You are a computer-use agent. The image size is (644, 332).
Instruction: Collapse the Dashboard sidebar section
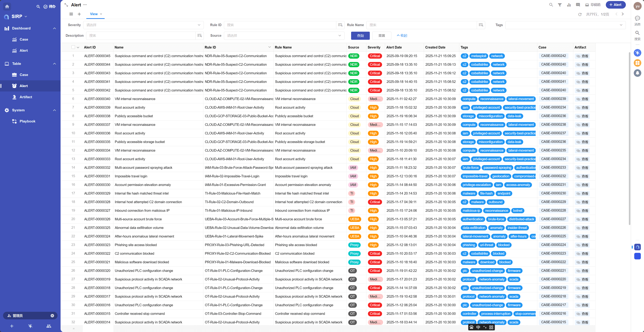pyautogui.click(x=54, y=28)
